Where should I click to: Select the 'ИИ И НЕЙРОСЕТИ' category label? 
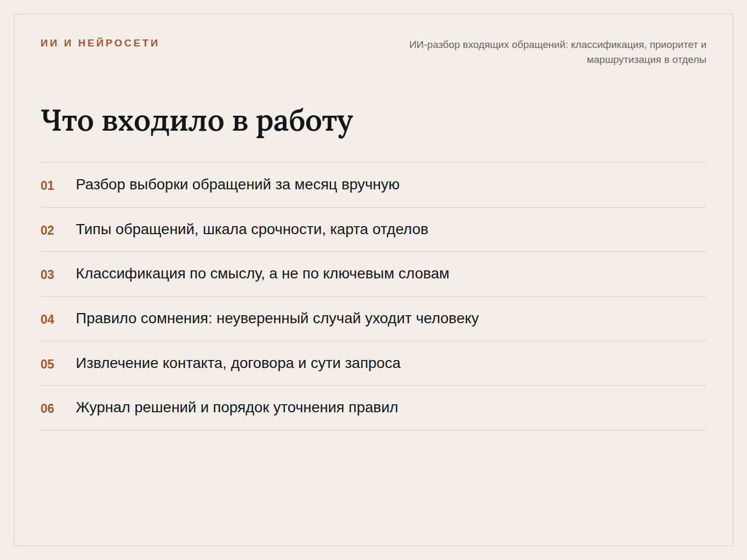[100, 43]
